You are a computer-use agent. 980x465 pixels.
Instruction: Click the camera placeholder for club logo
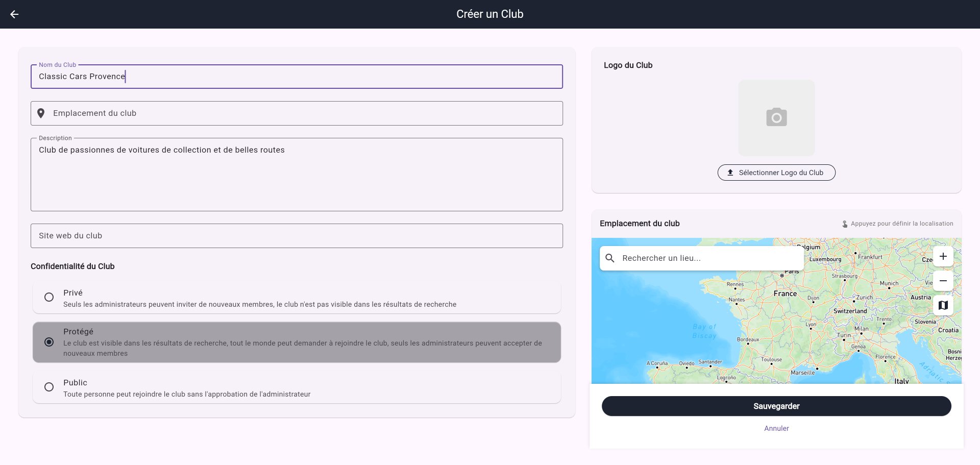(776, 118)
